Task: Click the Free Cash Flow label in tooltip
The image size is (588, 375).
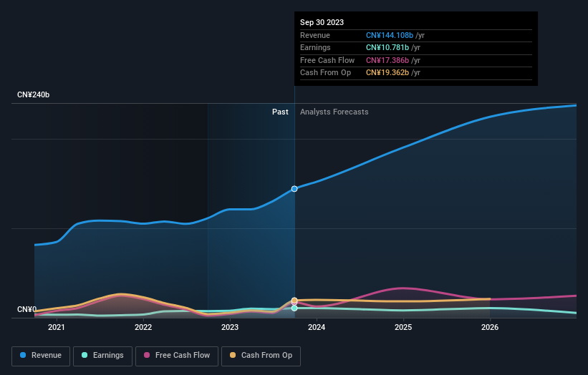Action: pyautogui.click(x=327, y=60)
